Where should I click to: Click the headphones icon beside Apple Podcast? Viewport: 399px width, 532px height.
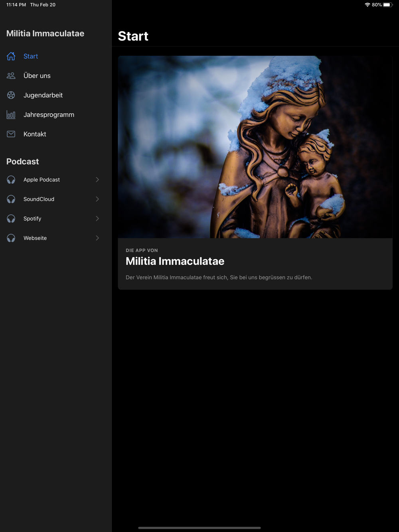pyautogui.click(x=11, y=180)
